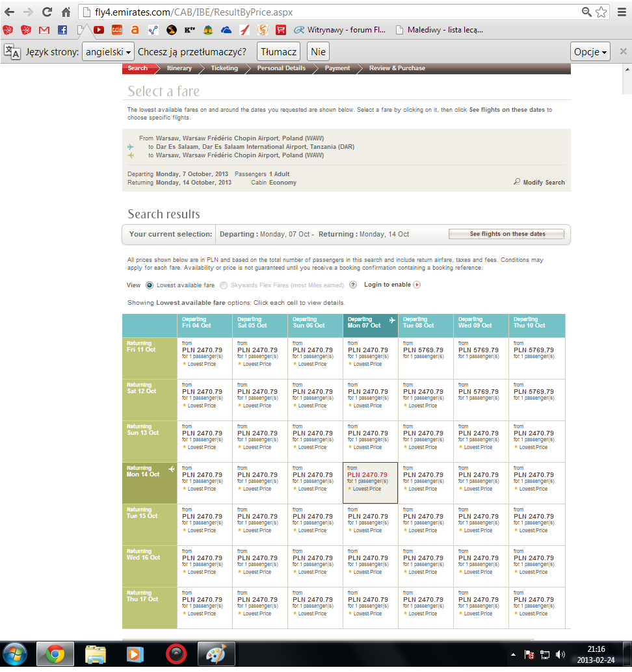Open the browser home page icon
Screen dimensions: 632x672
66,12
